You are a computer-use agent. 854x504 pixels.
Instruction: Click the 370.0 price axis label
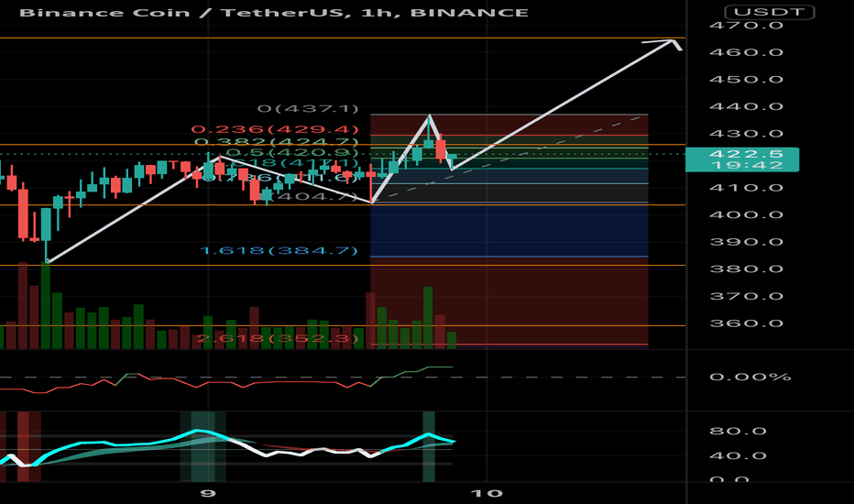(x=746, y=296)
